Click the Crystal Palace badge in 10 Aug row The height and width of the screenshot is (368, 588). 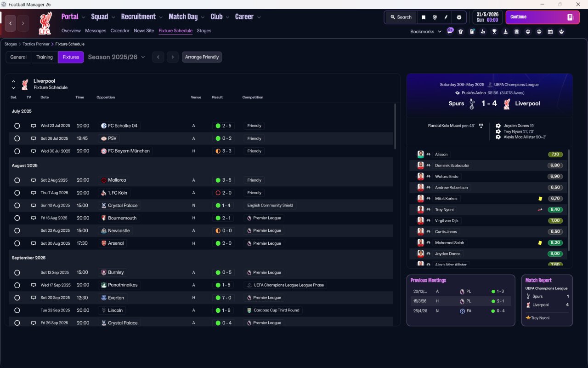104,206
